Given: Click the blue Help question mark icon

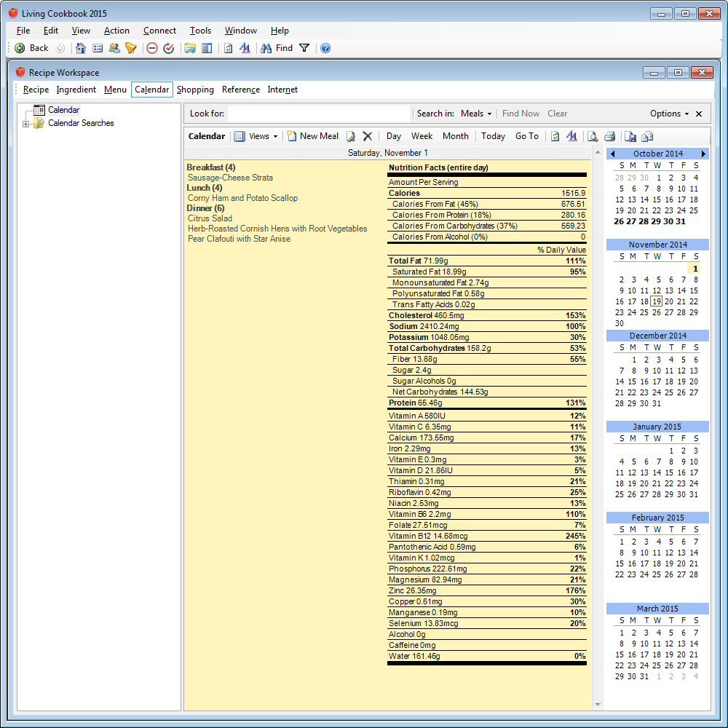Looking at the screenshot, I should click(325, 48).
